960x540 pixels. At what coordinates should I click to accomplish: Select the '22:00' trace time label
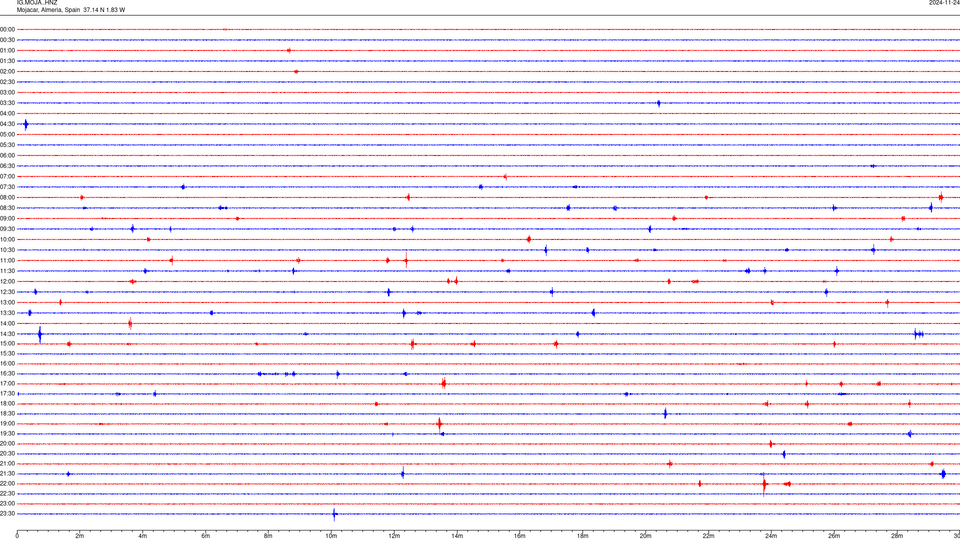tap(7, 484)
